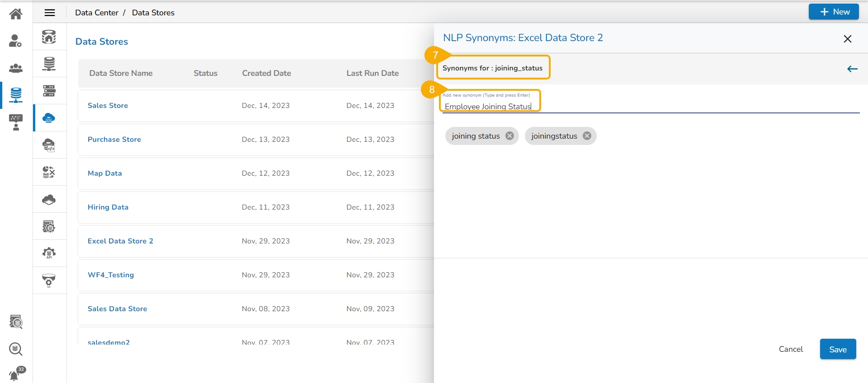Click the Data Store Name column header
The width and height of the screenshot is (868, 383).
[x=121, y=73]
